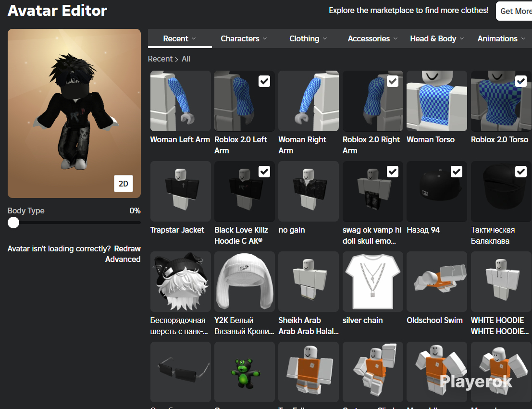Select the WHITE HOODIE item thumbnail
This screenshot has height=409, width=532.
point(501,281)
